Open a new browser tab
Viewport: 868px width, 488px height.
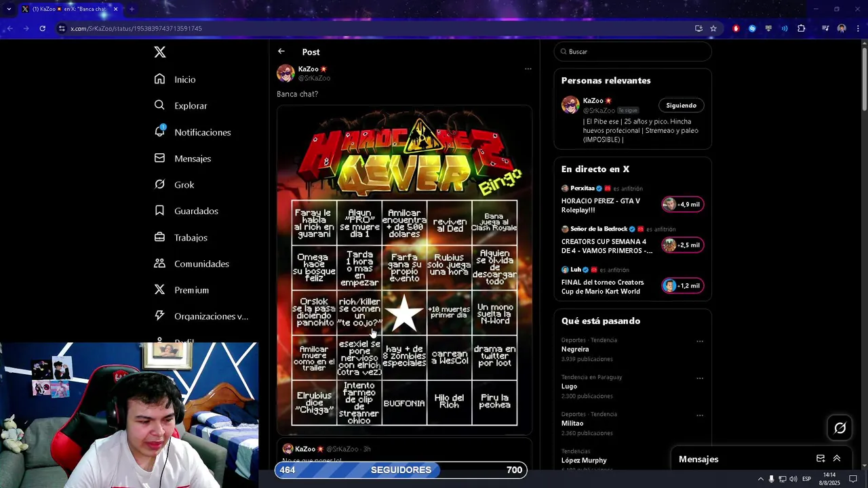point(132,9)
